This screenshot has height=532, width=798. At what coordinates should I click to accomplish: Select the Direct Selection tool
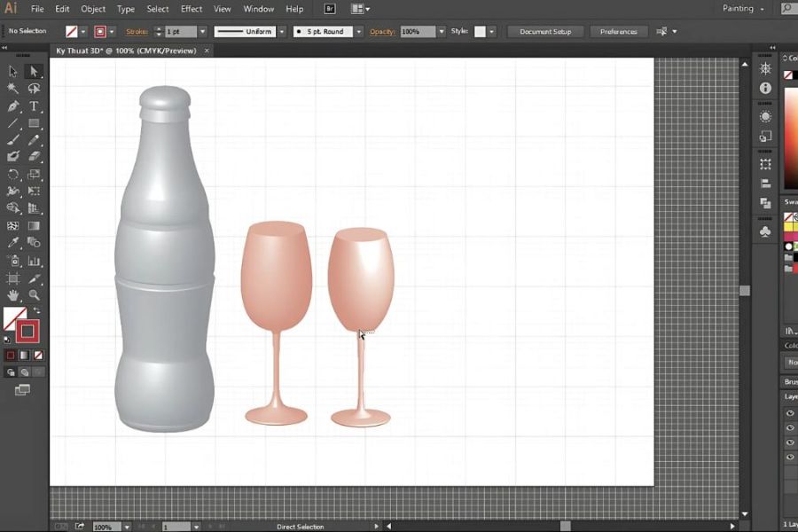tap(34, 71)
